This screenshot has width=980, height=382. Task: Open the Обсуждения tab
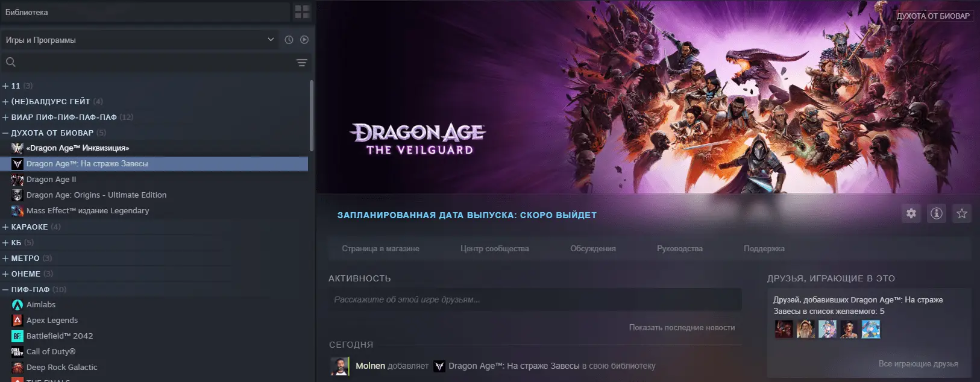click(x=593, y=249)
